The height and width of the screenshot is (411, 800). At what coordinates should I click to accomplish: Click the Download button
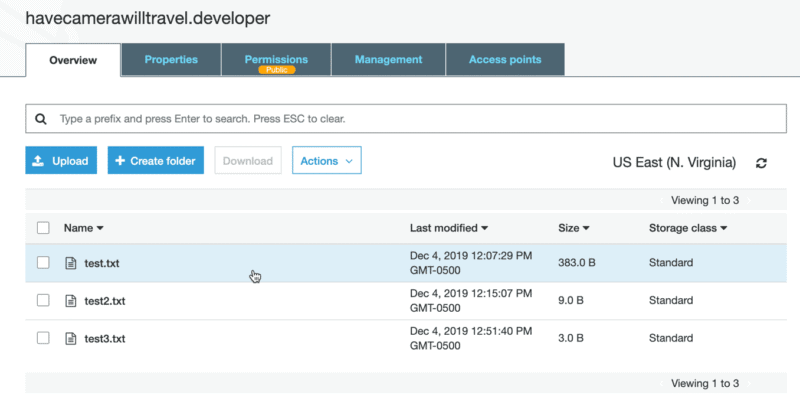[248, 161]
